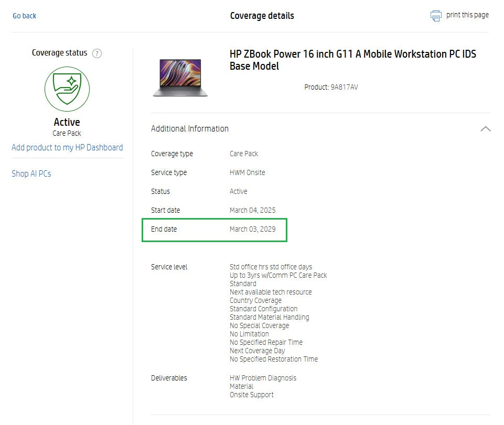504x425 pixels.
Task: Select the highlighted End date row
Action: point(214,229)
